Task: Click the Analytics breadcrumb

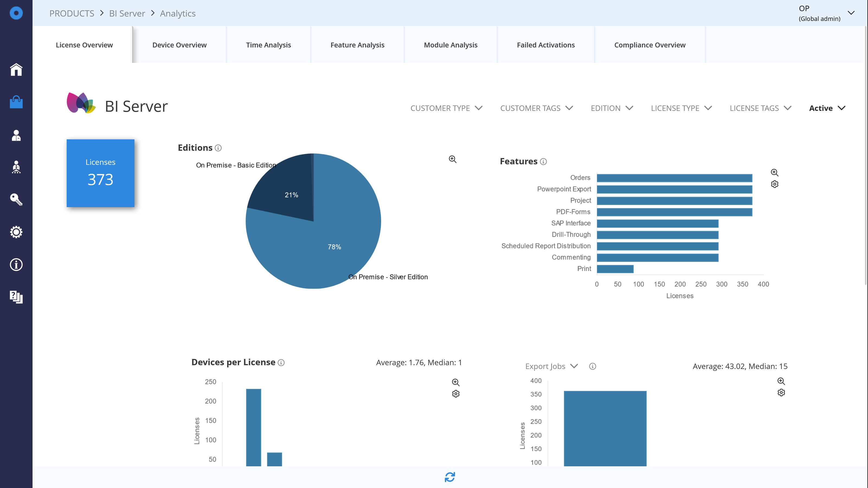Action: coord(178,14)
